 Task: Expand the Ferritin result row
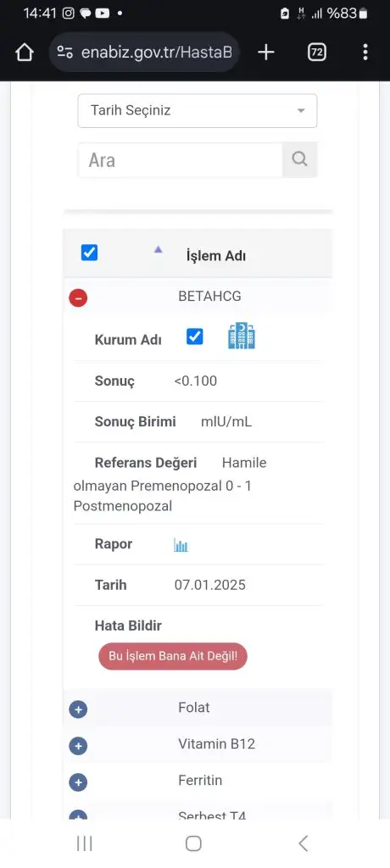click(x=78, y=782)
